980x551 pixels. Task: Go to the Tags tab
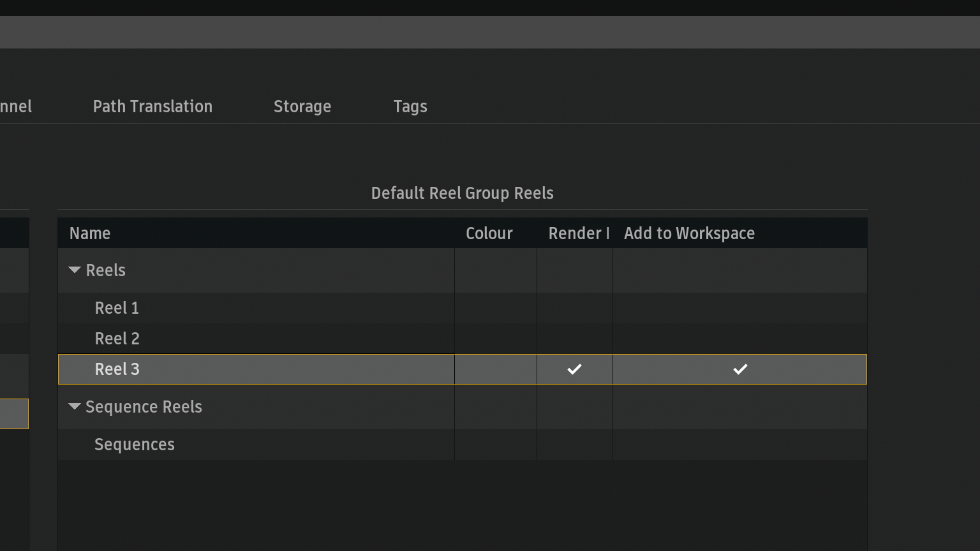[410, 107]
